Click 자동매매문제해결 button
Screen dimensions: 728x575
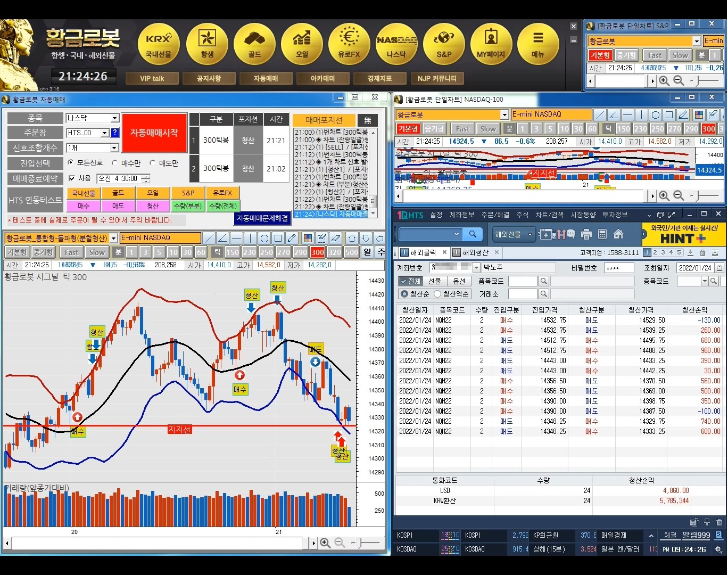(x=262, y=218)
